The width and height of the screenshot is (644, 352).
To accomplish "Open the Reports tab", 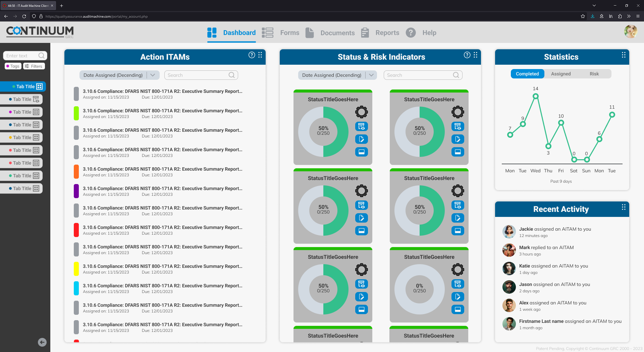I will click(x=387, y=33).
